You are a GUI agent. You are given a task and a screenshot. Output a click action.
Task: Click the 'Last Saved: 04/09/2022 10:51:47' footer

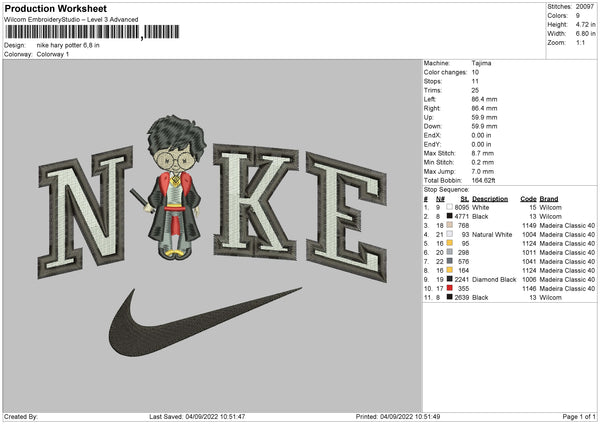(x=197, y=416)
